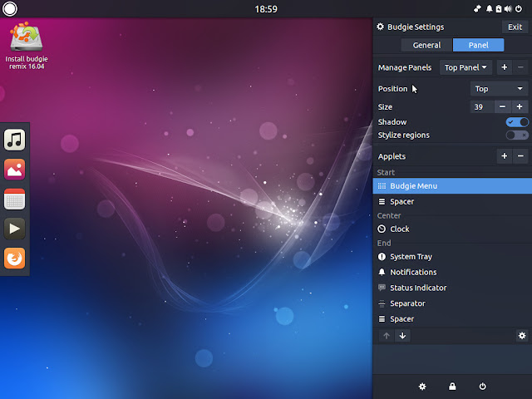This screenshot has height=399, width=532.
Task: Launch the video player from the dock
Action: pos(15,229)
